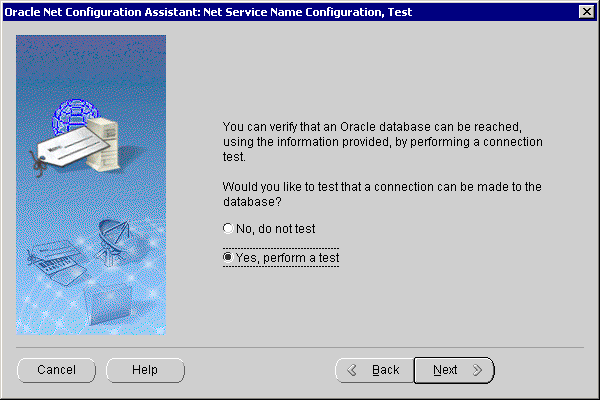Viewport: 600px width, 400px height.
Task: Click the right arrow on the Next button
Action: coord(477,370)
